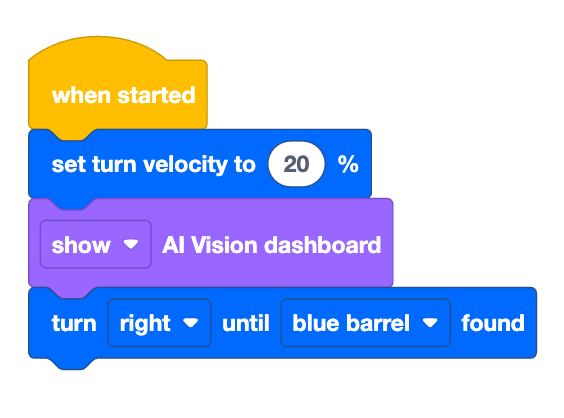
Task: Click the bottom notch of turn block
Action: click(73, 364)
